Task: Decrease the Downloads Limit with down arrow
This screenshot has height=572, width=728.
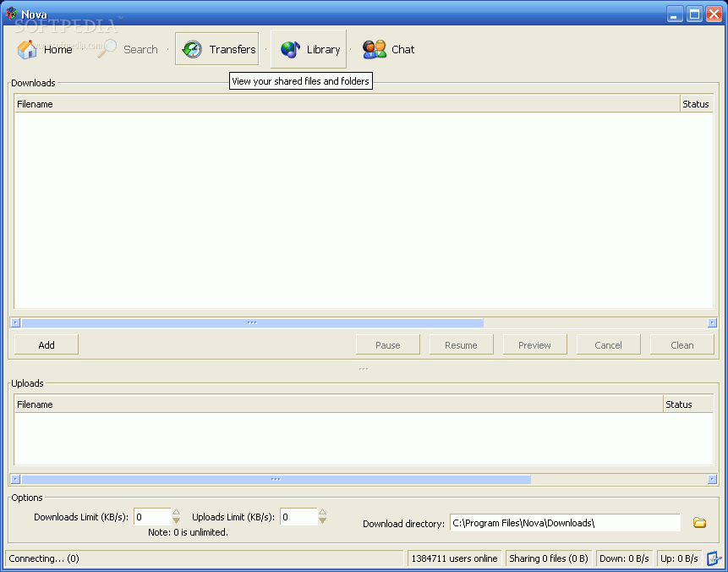Action: click(x=176, y=520)
